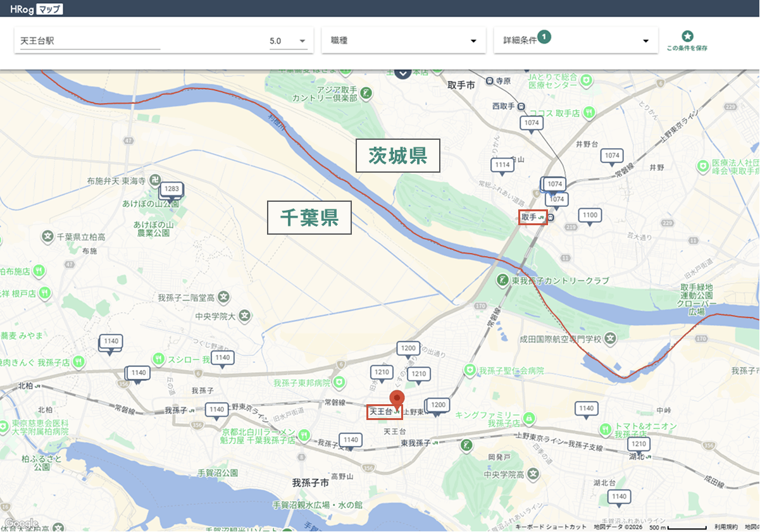Click the 1100 price pin near 取手

[x=590, y=215]
